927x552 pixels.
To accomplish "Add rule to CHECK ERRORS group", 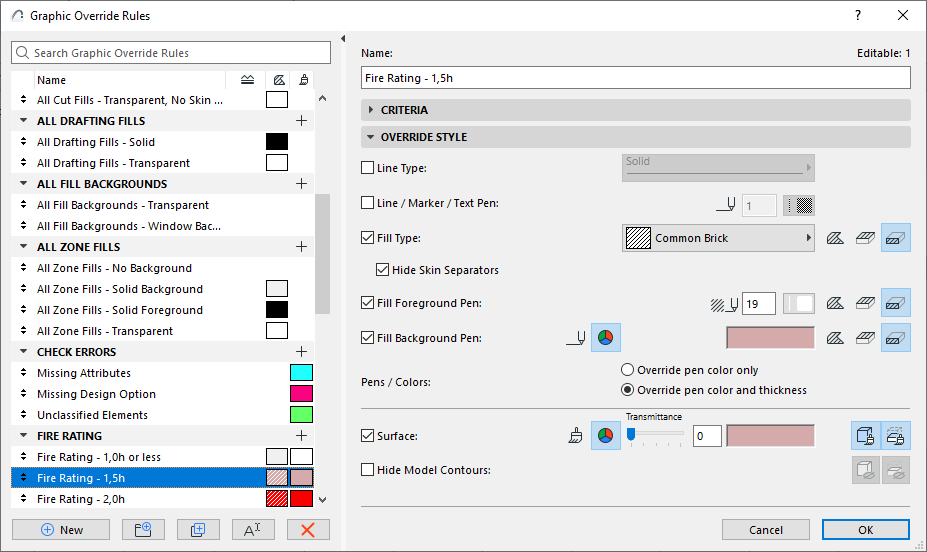I will coord(302,352).
